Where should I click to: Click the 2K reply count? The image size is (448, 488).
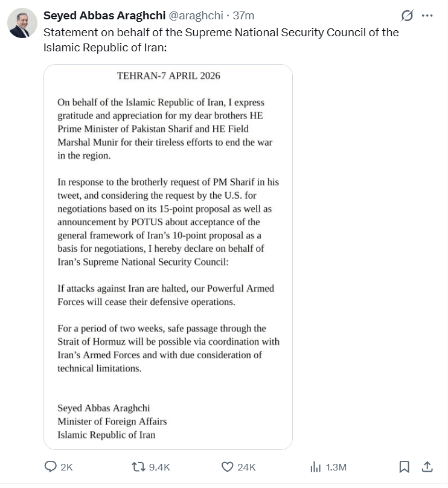tap(66, 467)
